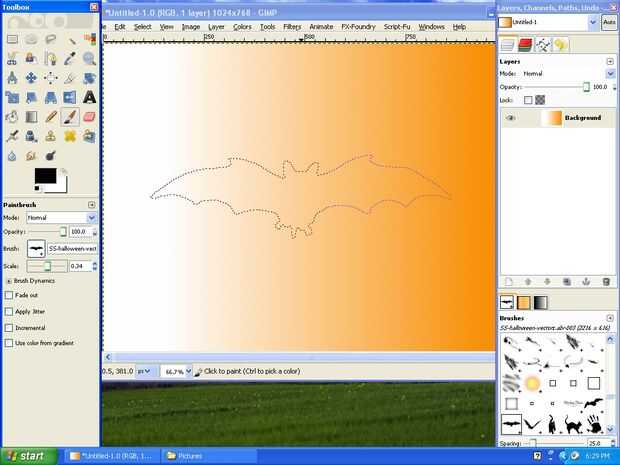The image size is (620, 465).
Task: Select the Bucket Fill tool
Action: coord(12,117)
